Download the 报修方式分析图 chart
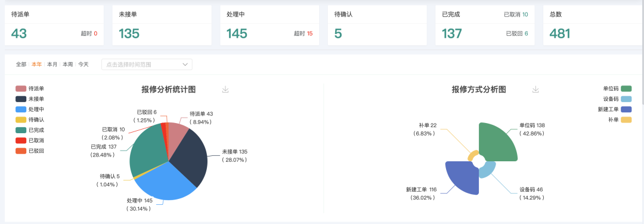Screen dimensions: 644x224 [535, 90]
